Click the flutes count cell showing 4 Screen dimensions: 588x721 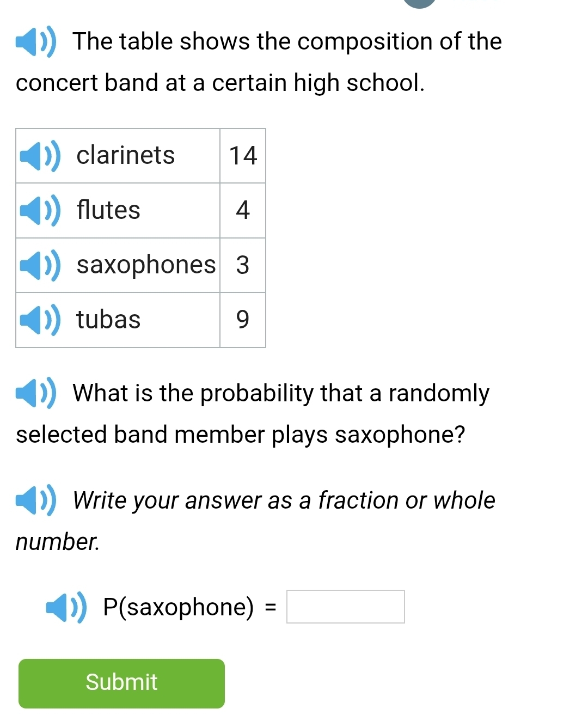pos(243,210)
